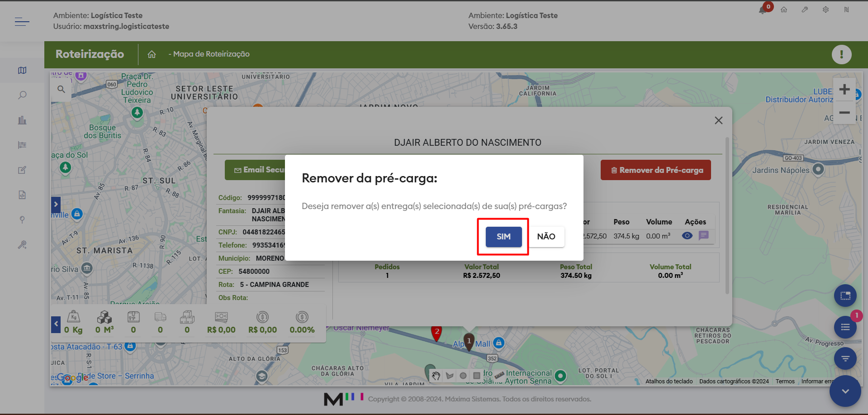Open settings gear in top bar
868x415 pixels.
825,10
